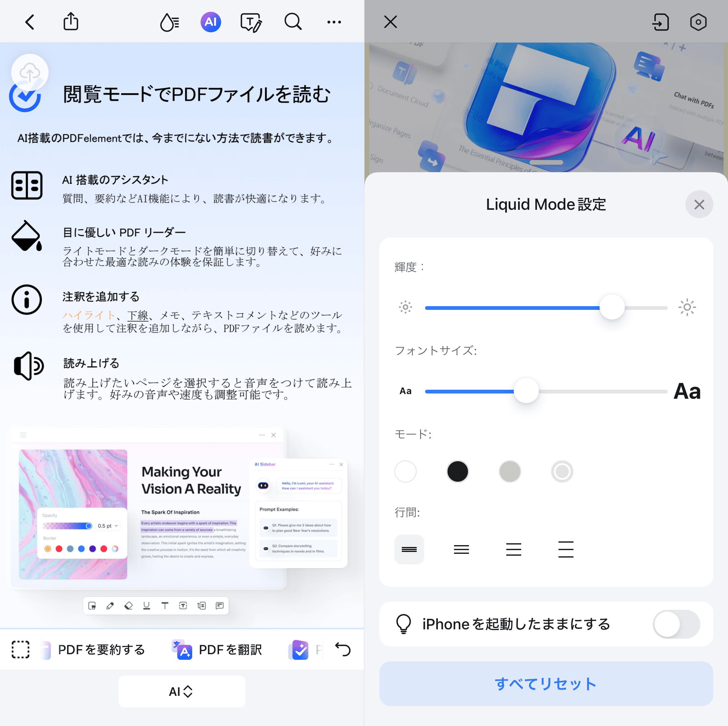728x726 pixels.
Task: Close Liquid Mode 設定 panel
Action: pyautogui.click(x=700, y=204)
